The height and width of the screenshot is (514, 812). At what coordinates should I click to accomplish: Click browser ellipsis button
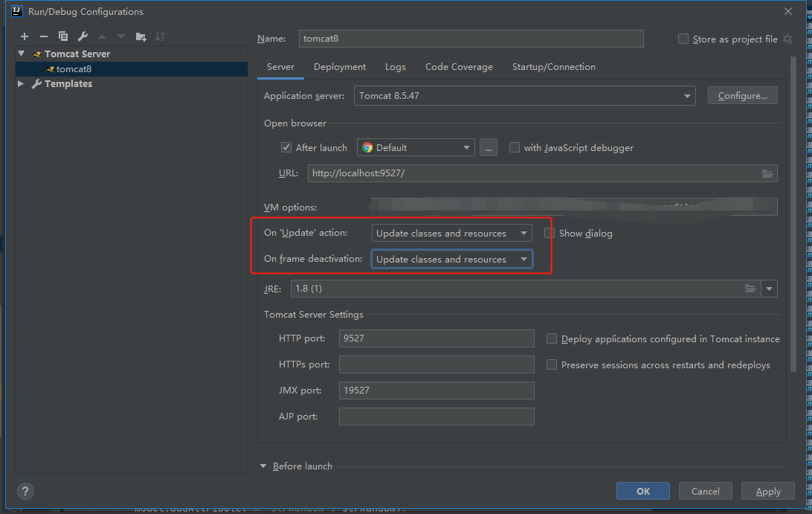click(x=489, y=148)
